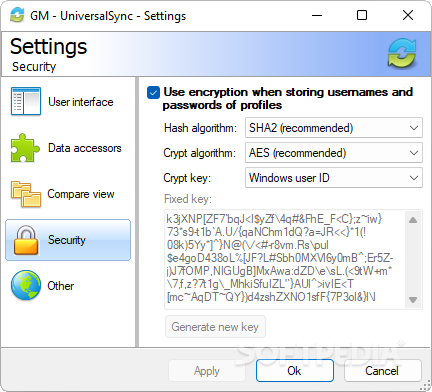Click the Fixed key scroll down arrow
432x392 pixels.
point(413,300)
